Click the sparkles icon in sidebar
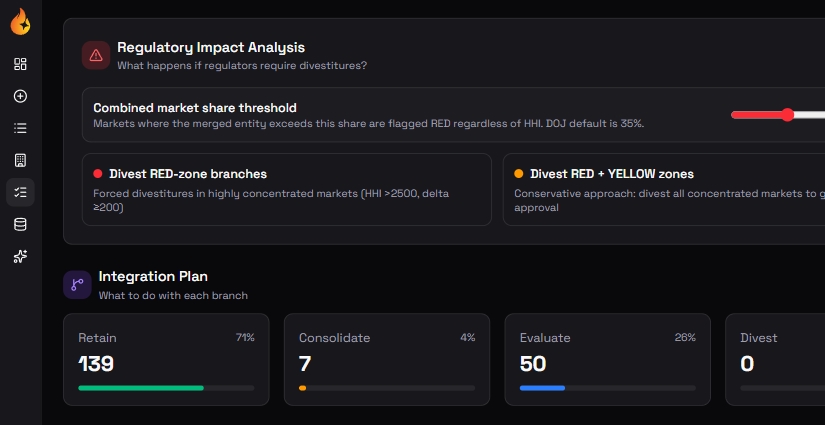Screen dimensions: 825x425 (20, 256)
